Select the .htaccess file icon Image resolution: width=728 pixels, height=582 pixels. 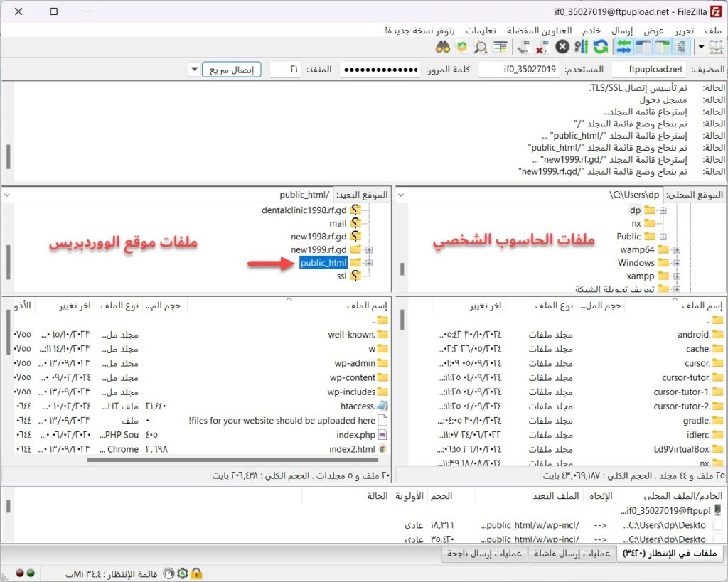[382, 406]
